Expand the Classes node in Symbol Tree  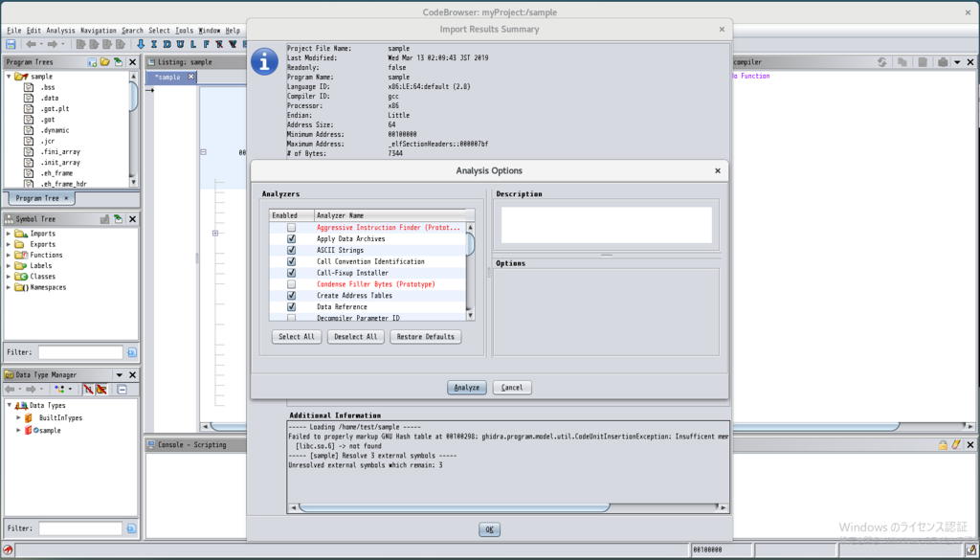pos(9,277)
